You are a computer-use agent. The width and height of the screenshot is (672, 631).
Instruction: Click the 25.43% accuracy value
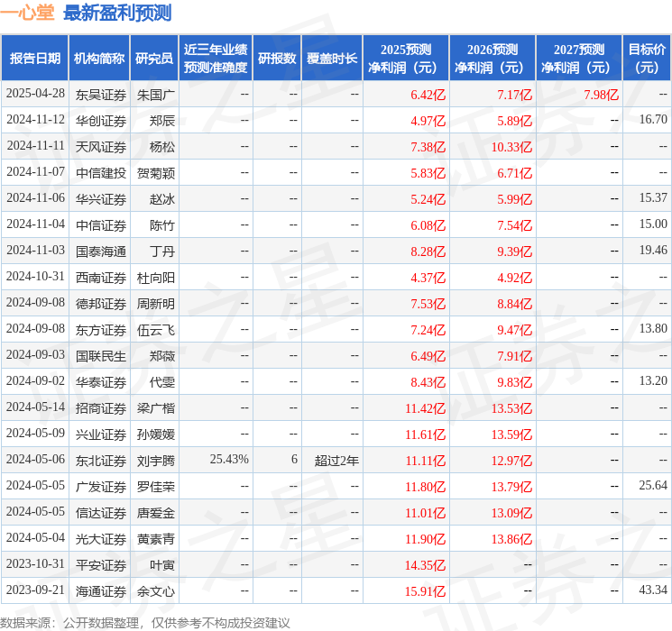(229, 459)
